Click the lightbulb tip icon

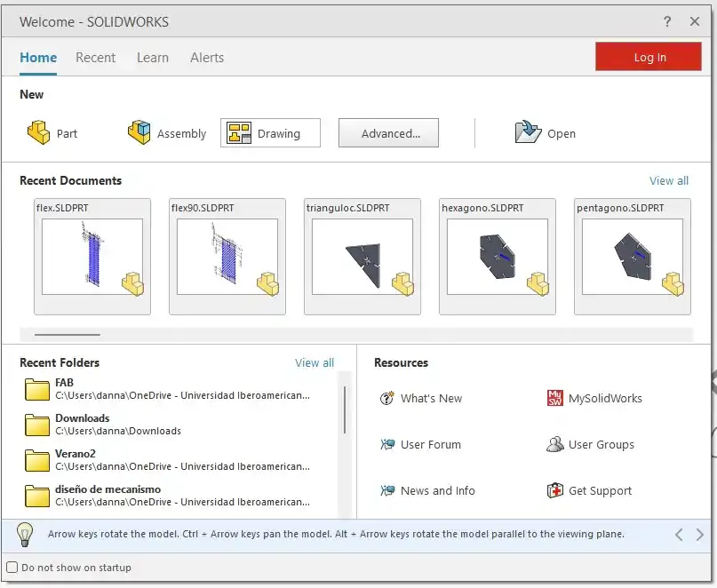click(25, 534)
